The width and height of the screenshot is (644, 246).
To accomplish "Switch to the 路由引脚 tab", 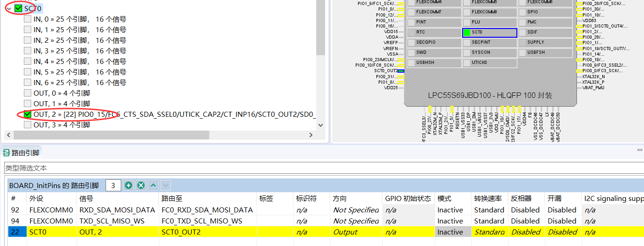I will coord(22,153).
